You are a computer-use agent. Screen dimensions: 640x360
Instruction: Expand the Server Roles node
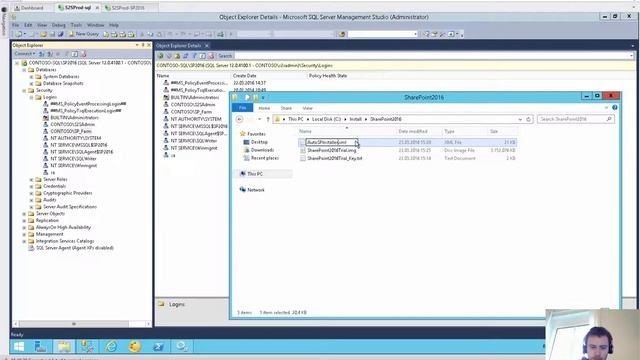tap(31, 180)
